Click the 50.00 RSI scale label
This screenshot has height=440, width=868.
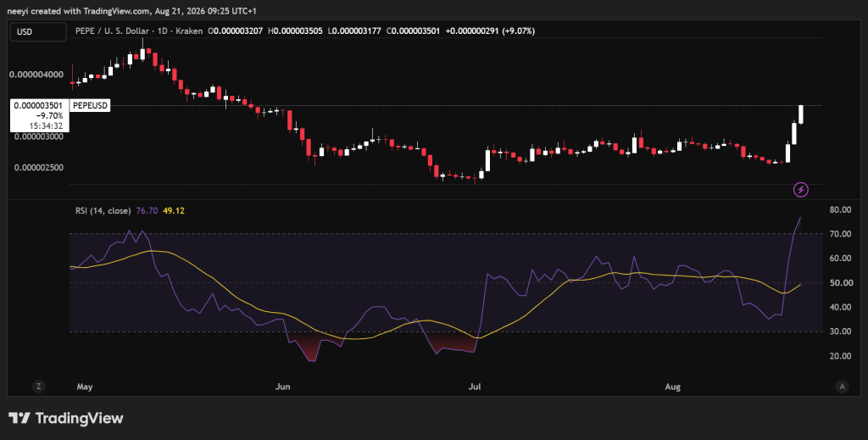[840, 282]
